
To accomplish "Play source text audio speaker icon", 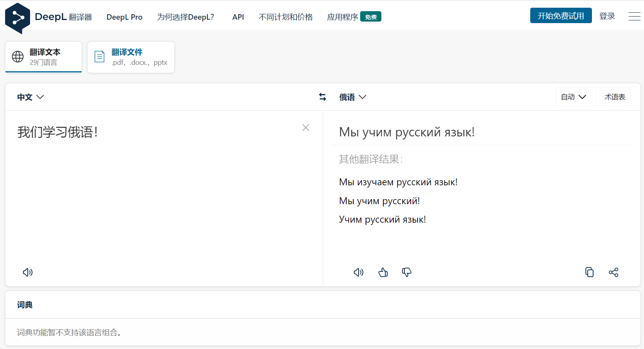I will coord(28,272).
